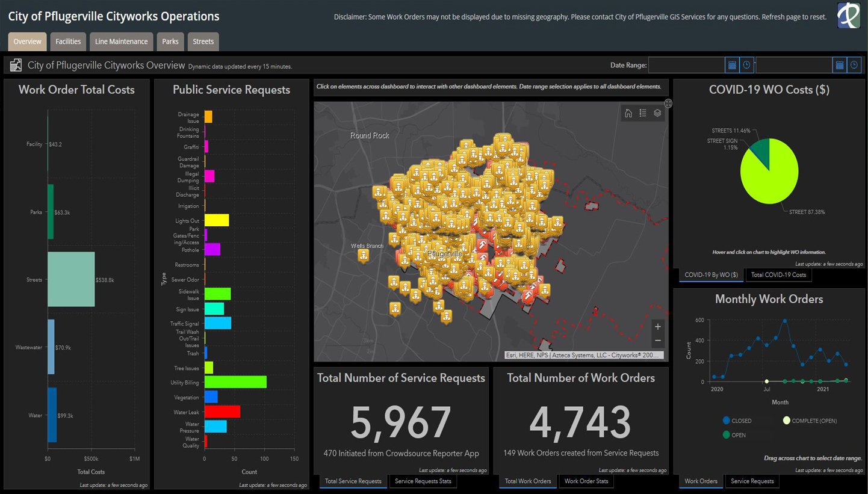The image size is (868, 494).
Task: Select the Wastewater cost bar
Action: coord(51,347)
